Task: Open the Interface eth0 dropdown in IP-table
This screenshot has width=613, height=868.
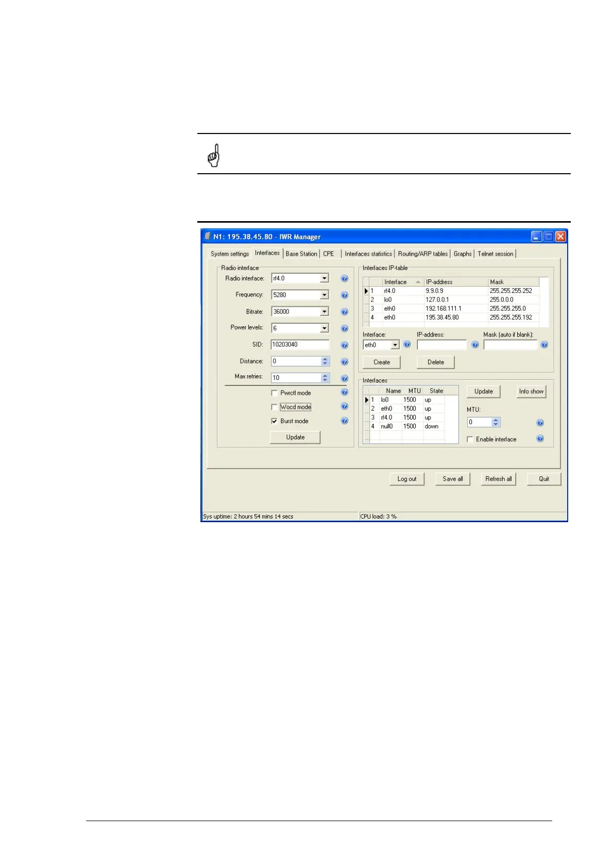Action: tap(395, 345)
